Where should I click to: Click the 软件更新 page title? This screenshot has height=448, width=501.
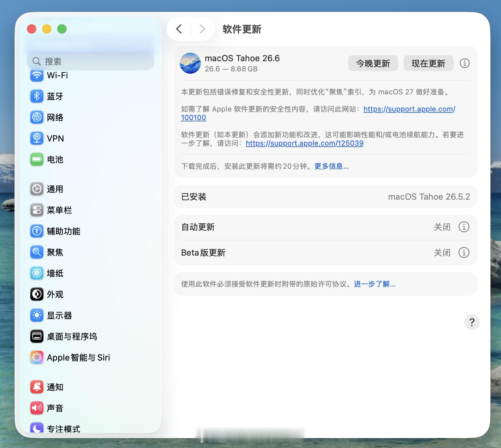242,29
